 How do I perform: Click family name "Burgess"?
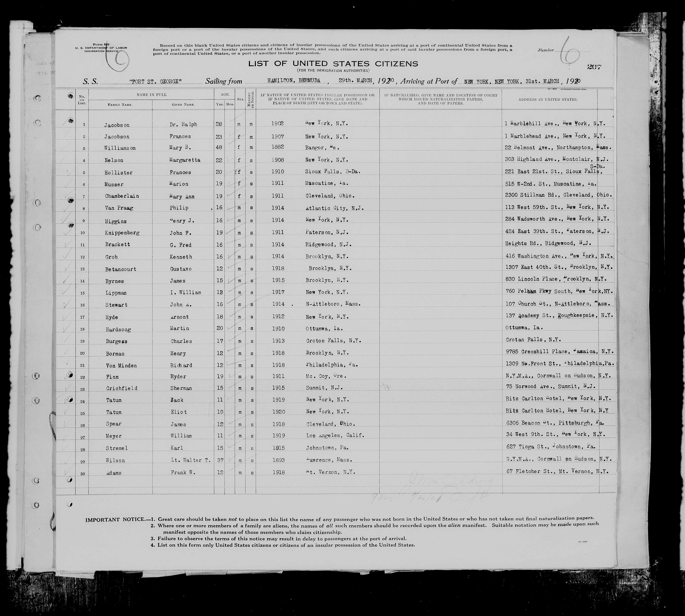[116, 342]
